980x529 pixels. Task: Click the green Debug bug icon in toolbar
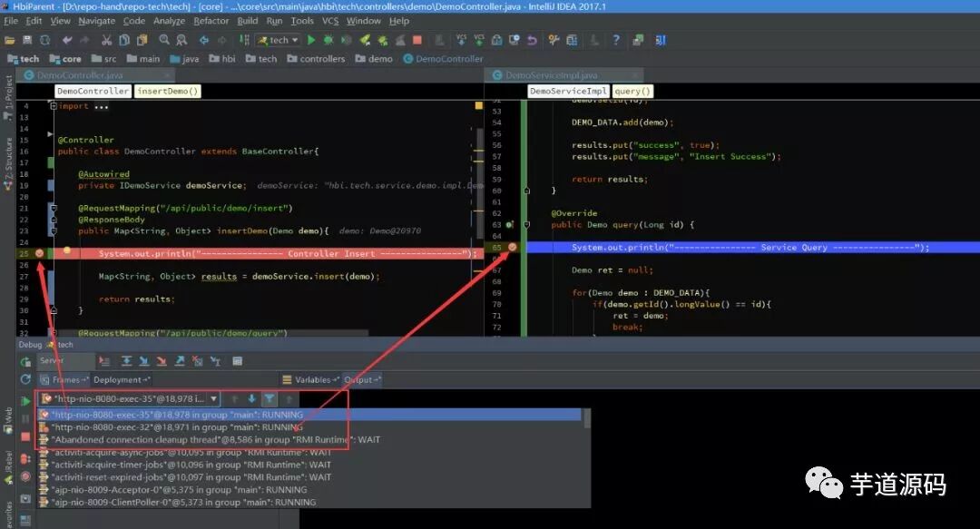(x=328, y=40)
